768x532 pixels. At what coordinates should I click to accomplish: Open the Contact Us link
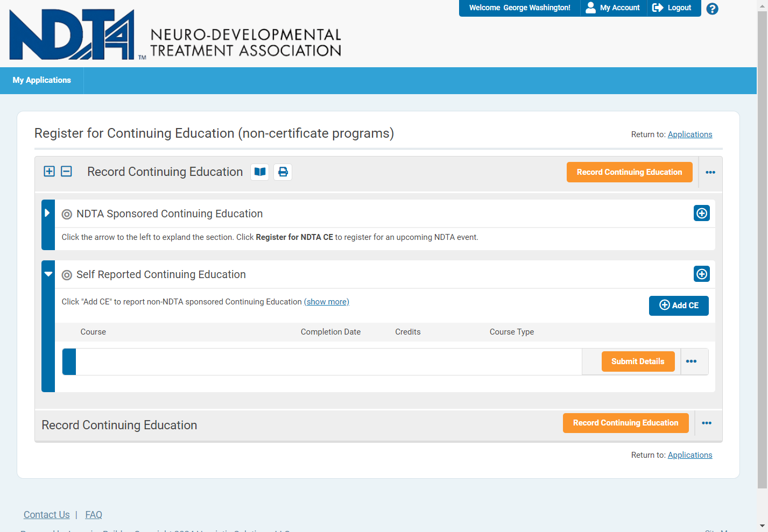(x=47, y=515)
